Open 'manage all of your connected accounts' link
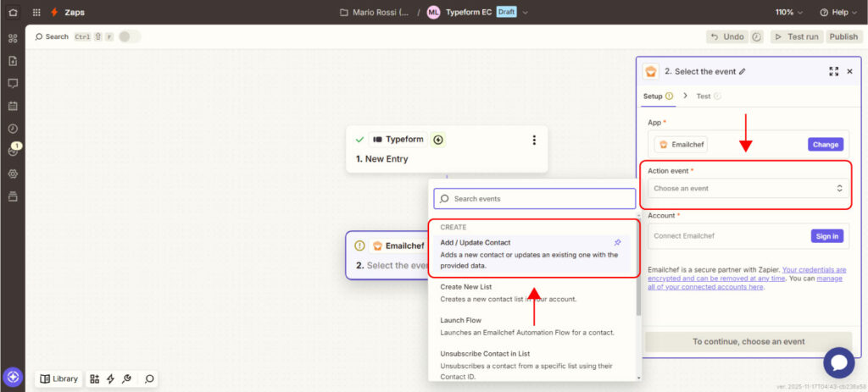The width and height of the screenshot is (868, 392). [745, 283]
